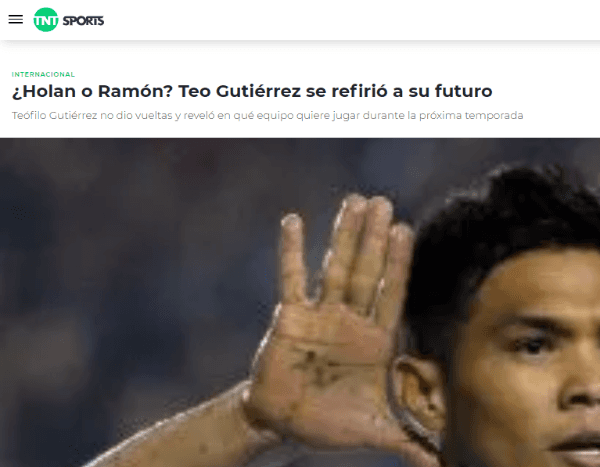Select "Teo Gutiérrez" in the headline
The width and height of the screenshot is (600, 467).
coord(239,91)
